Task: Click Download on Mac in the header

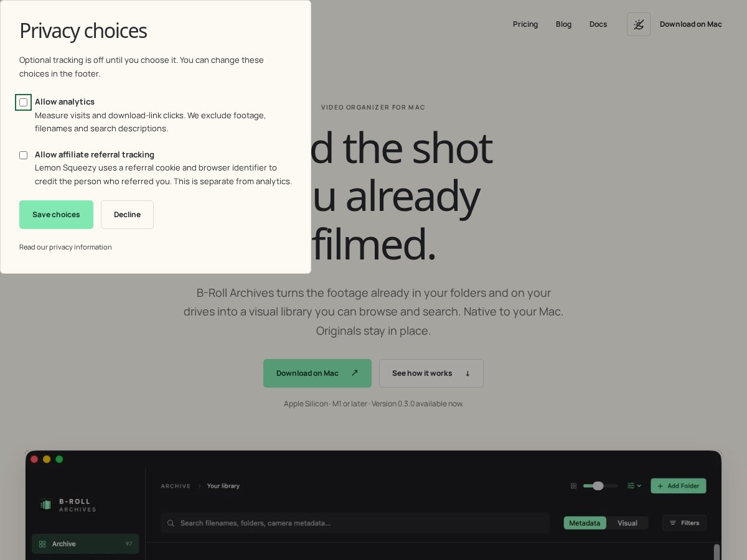Action: pos(691,24)
